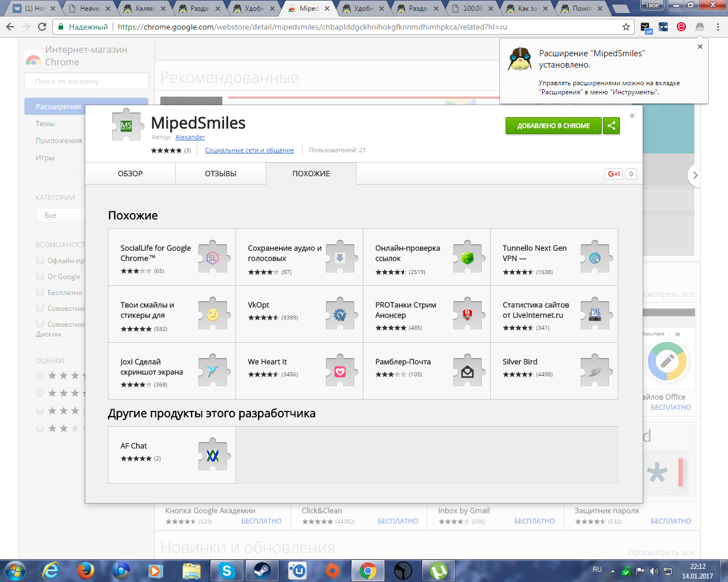Open the Все categories dropdown
Viewport: 728px width, 582px height.
coord(60,215)
